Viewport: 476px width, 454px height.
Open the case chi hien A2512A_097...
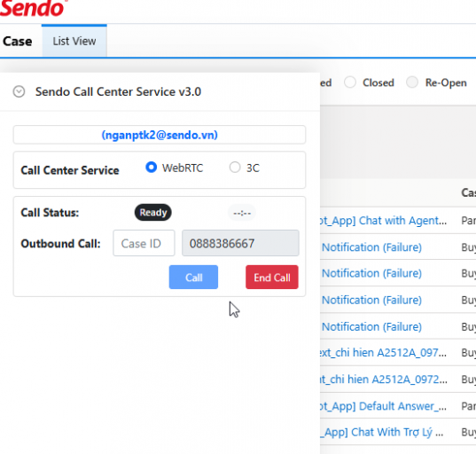pyautogui.click(x=383, y=353)
